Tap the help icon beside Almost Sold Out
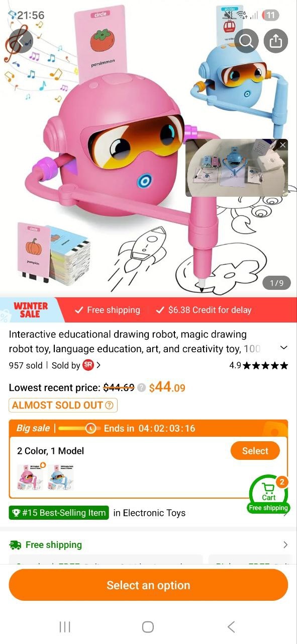Image resolution: width=297 pixels, height=644 pixels. (109, 405)
